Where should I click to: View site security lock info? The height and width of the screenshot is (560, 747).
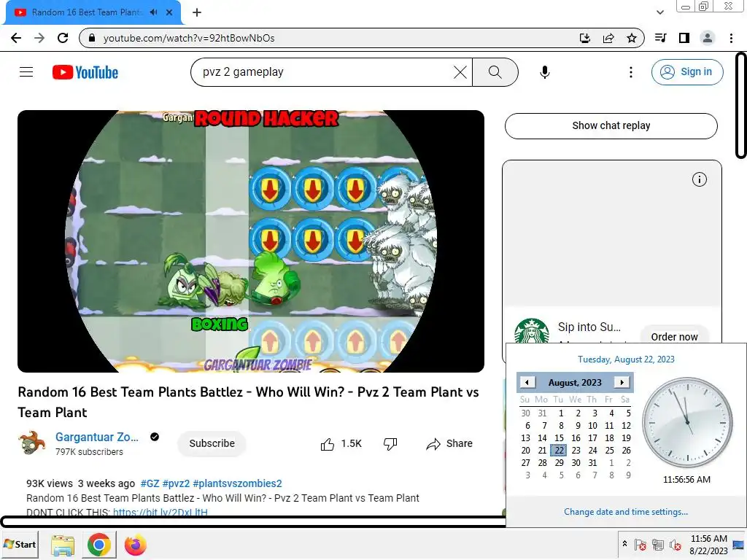click(x=92, y=38)
